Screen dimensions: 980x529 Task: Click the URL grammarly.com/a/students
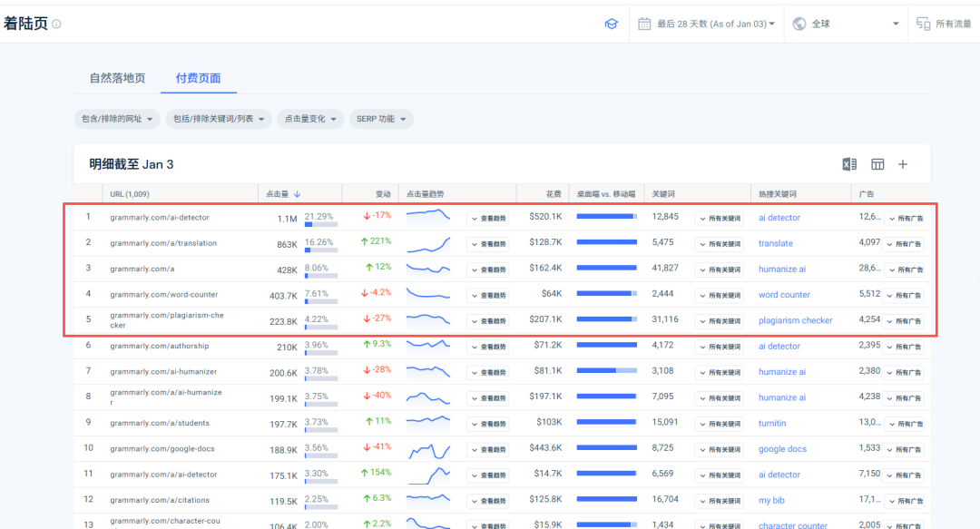pyautogui.click(x=160, y=424)
